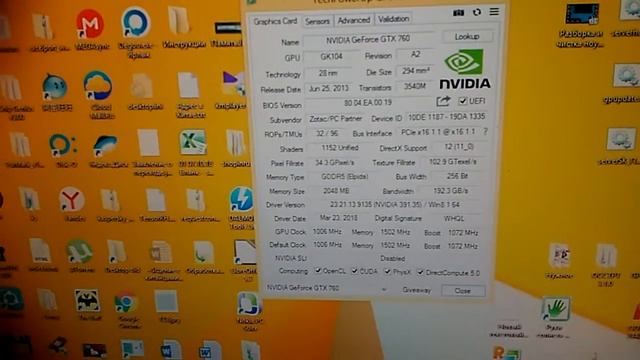This screenshot has width=640, height=360.
Task: Open the gpupdate gear file on desktop
Action: tap(626, 76)
